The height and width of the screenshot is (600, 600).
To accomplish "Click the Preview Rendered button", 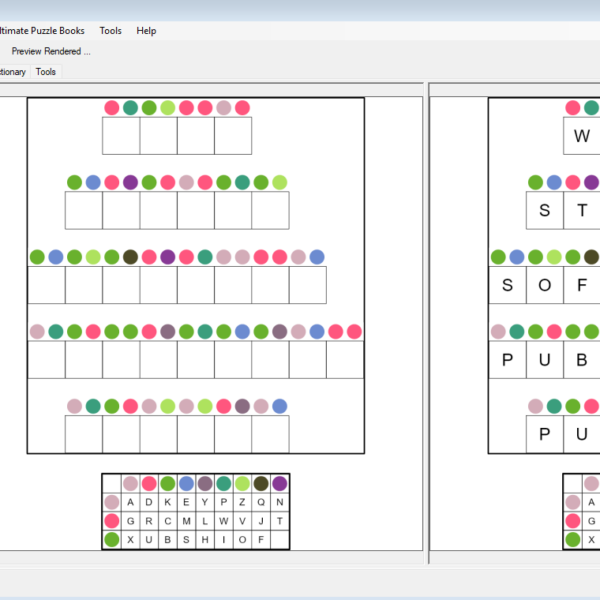I will 50,51.
